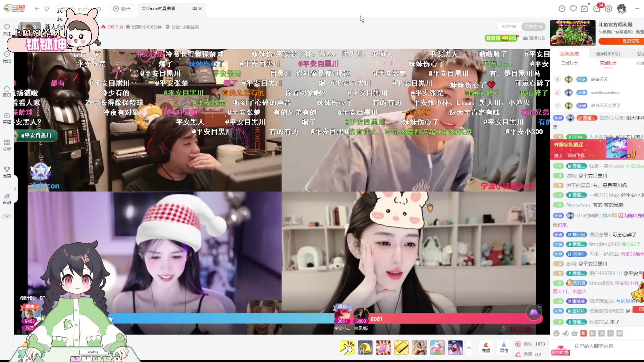
Task: Open 赛事 in the left sidebar
Action: point(7,172)
